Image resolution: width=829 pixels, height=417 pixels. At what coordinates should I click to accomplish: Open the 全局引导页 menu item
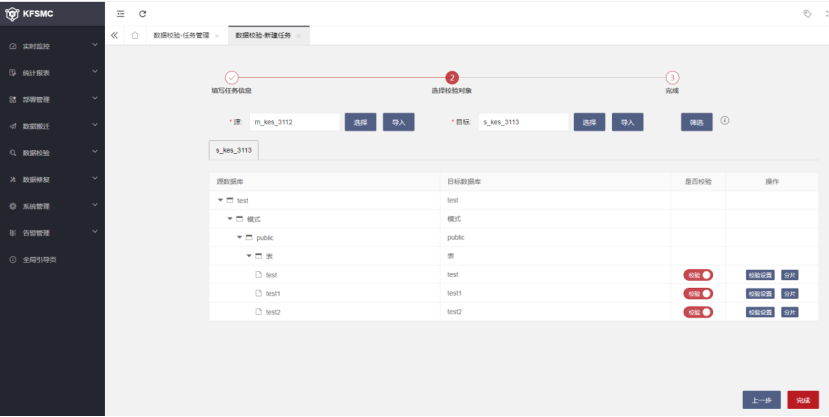coord(52,260)
